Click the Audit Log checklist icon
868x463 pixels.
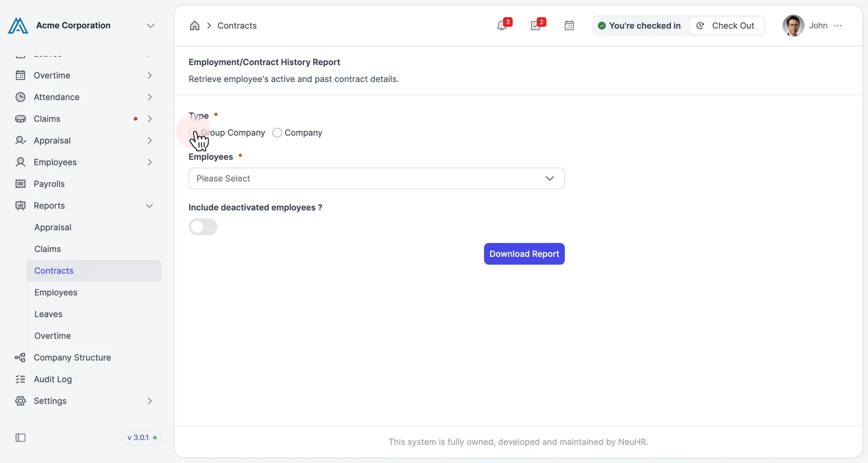(x=20, y=379)
